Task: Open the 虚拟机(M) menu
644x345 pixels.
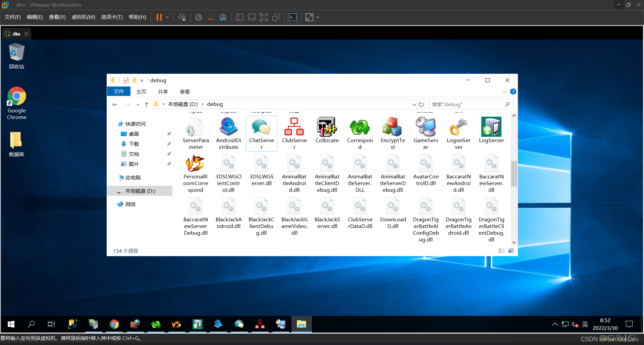Action: tap(84, 17)
